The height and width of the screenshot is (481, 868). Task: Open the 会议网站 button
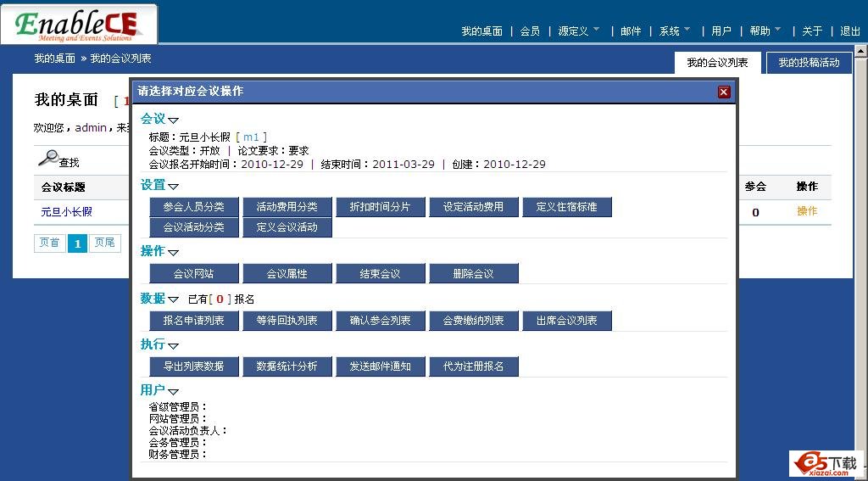[x=194, y=274]
